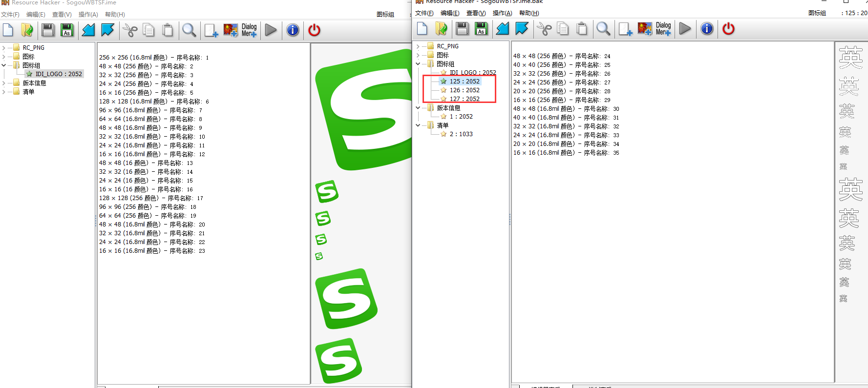Open 文件(F) menu in right window
868x388 pixels.
coord(424,13)
